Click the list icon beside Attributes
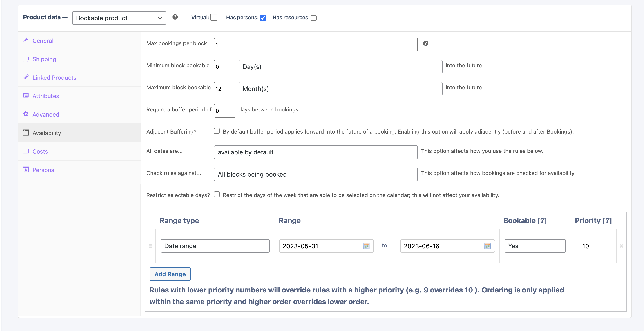This screenshot has width=644, height=331. pyautogui.click(x=26, y=95)
